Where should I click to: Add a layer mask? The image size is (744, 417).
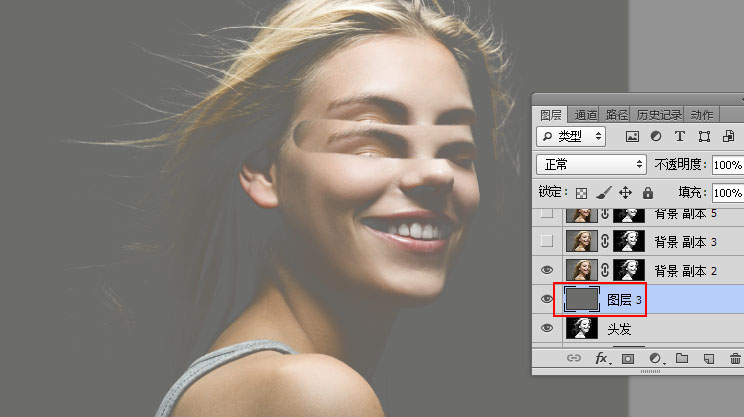pos(629,357)
